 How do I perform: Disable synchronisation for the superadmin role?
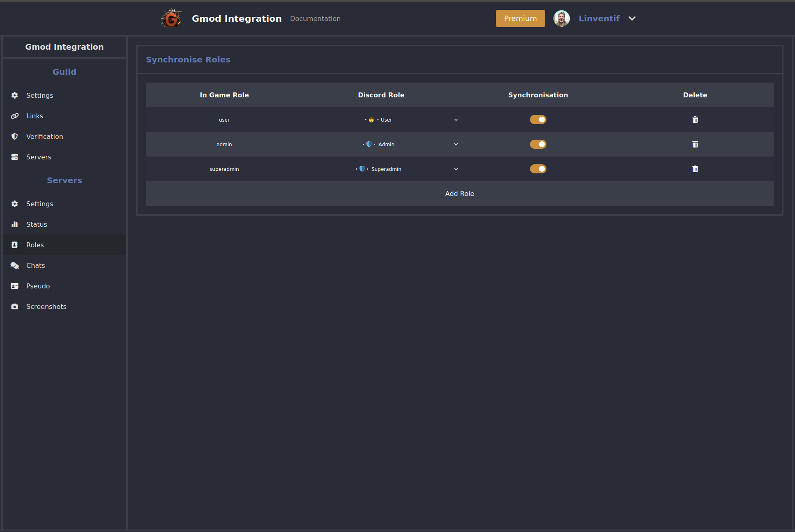point(538,169)
